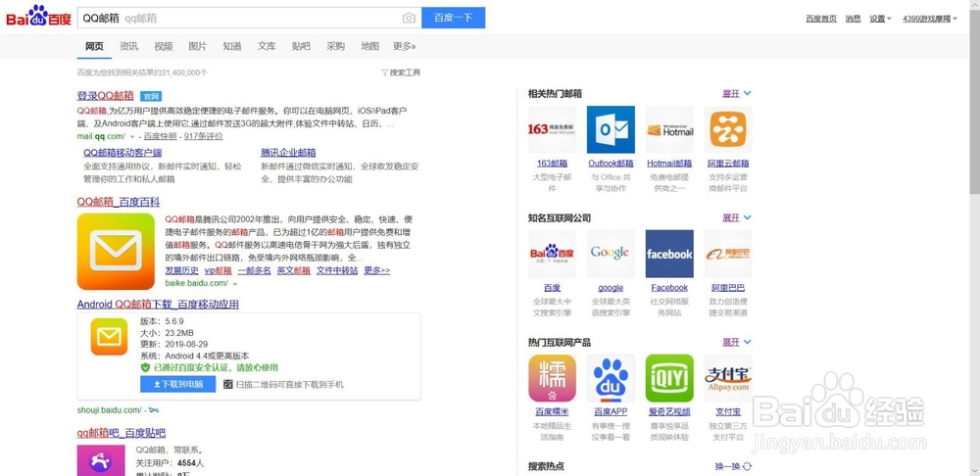Expand the 热门互联网产品 section with 展开
The image size is (980, 476).
(x=737, y=342)
